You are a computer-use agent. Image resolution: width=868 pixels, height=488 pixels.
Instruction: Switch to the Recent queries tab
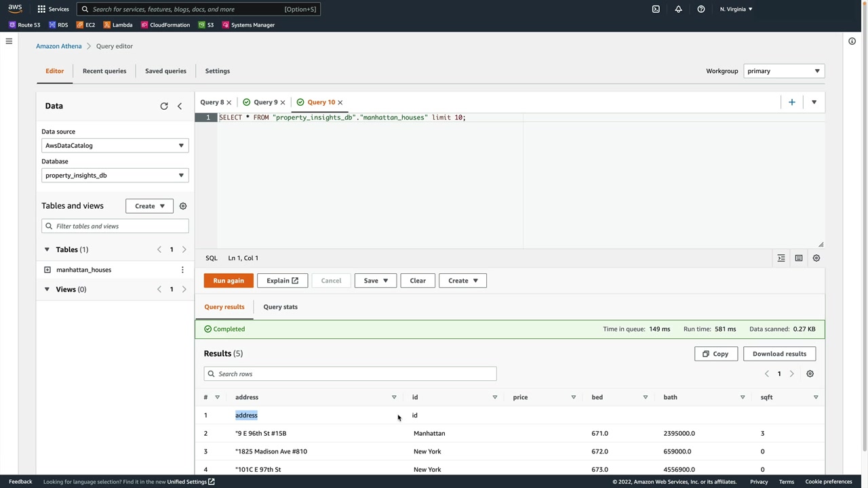104,71
